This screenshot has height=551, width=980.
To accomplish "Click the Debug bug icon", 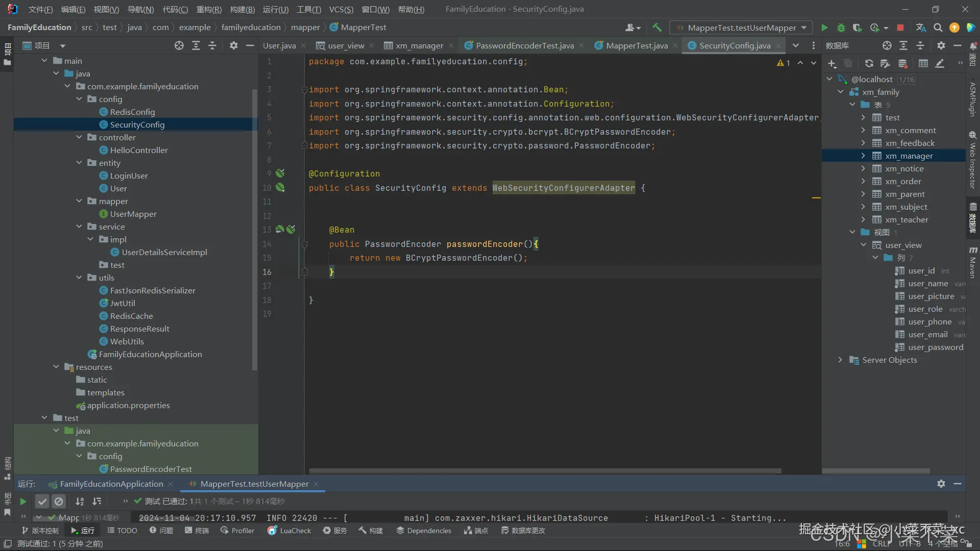I will [x=841, y=28].
